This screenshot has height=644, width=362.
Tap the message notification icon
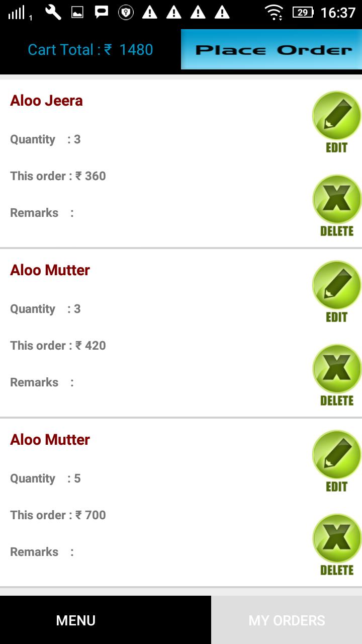click(x=102, y=12)
